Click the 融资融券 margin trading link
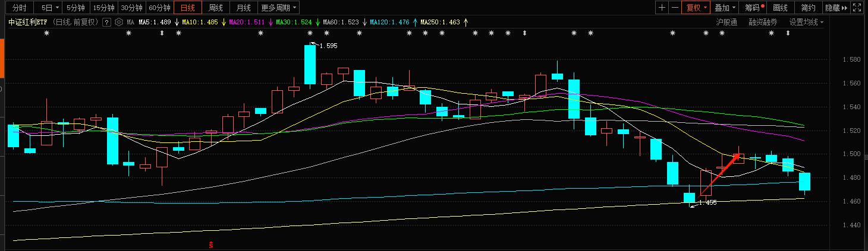Image resolution: width=868 pixels, height=251 pixels. (763, 23)
